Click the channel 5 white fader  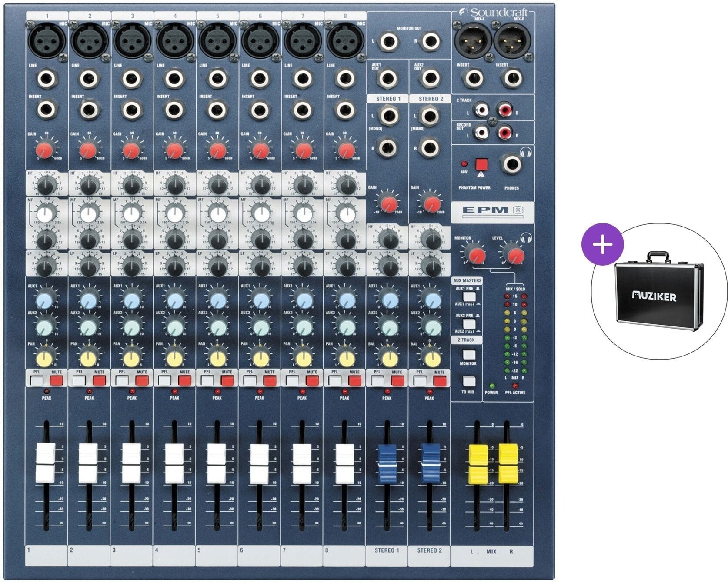tap(216, 463)
